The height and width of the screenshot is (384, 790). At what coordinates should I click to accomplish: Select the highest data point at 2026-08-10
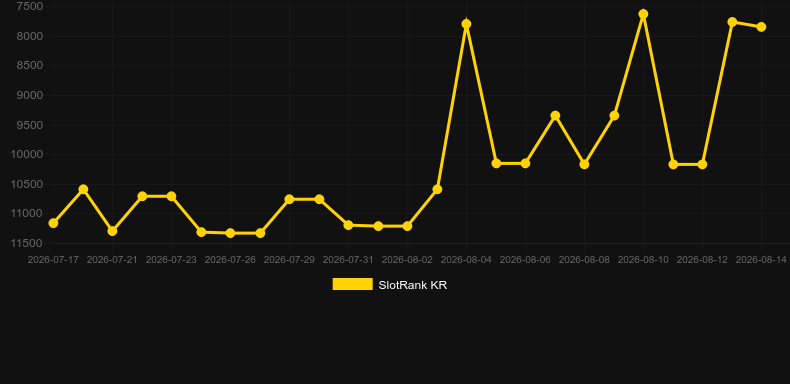tap(643, 14)
